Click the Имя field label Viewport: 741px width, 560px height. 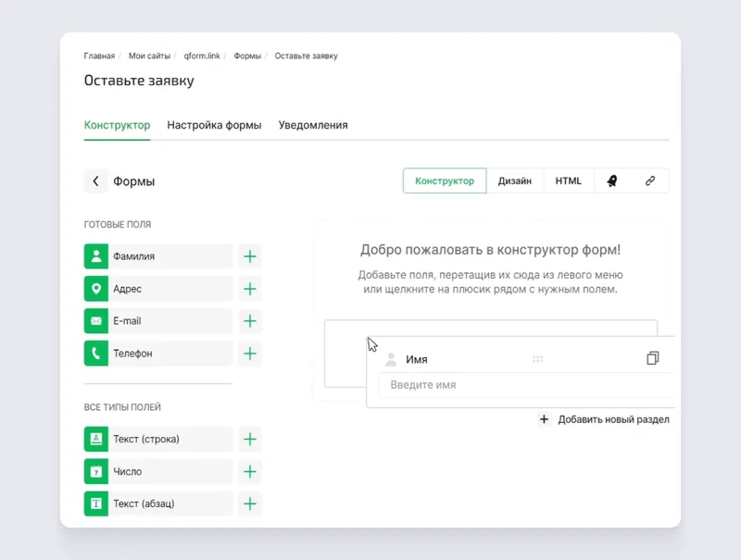tap(416, 359)
